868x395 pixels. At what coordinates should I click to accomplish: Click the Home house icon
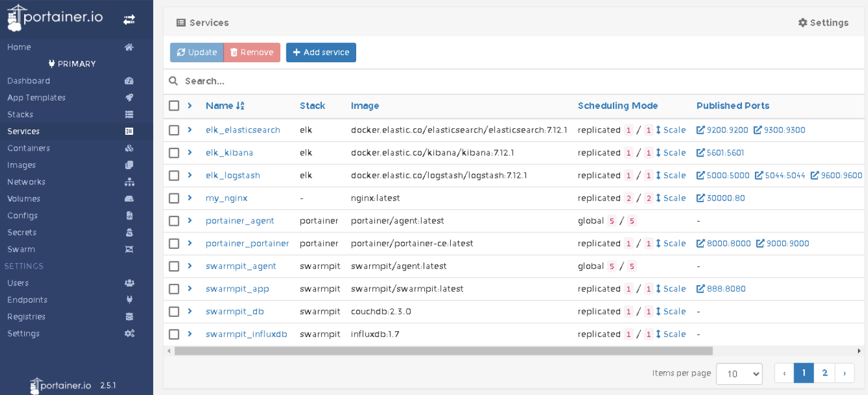(129, 47)
